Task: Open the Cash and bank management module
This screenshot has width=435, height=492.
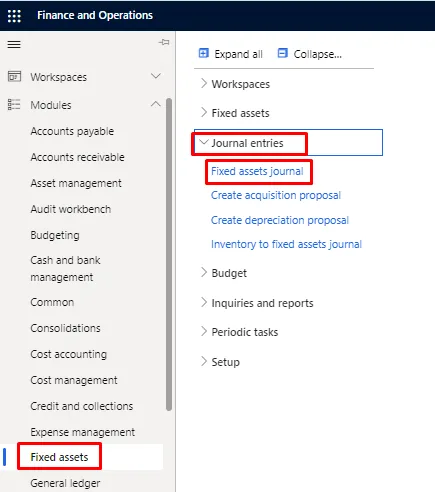Action: click(x=65, y=269)
